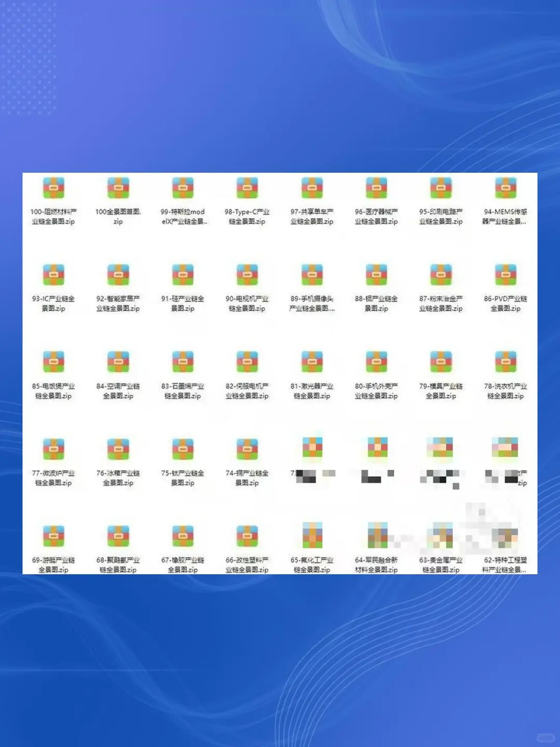Click the file name 74-铜产业链全景图.zip

click(247, 478)
